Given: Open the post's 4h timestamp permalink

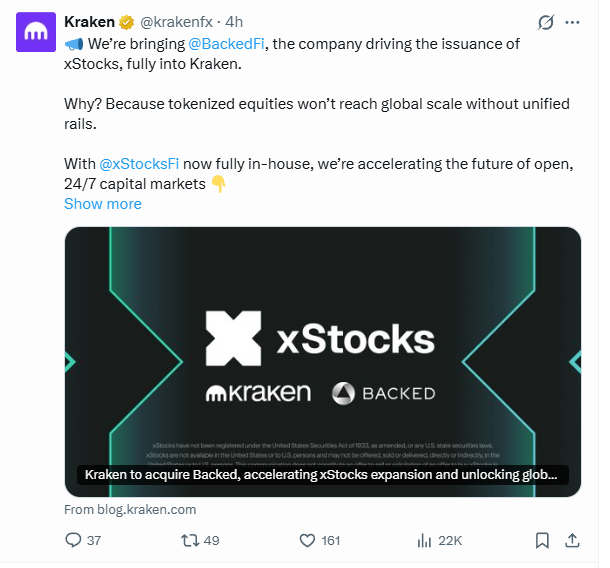Looking at the screenshot, I should click(236, 22).
